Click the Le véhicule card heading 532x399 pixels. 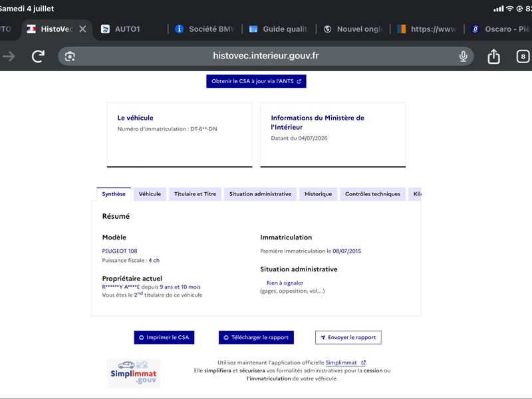[x=136, y=118]
